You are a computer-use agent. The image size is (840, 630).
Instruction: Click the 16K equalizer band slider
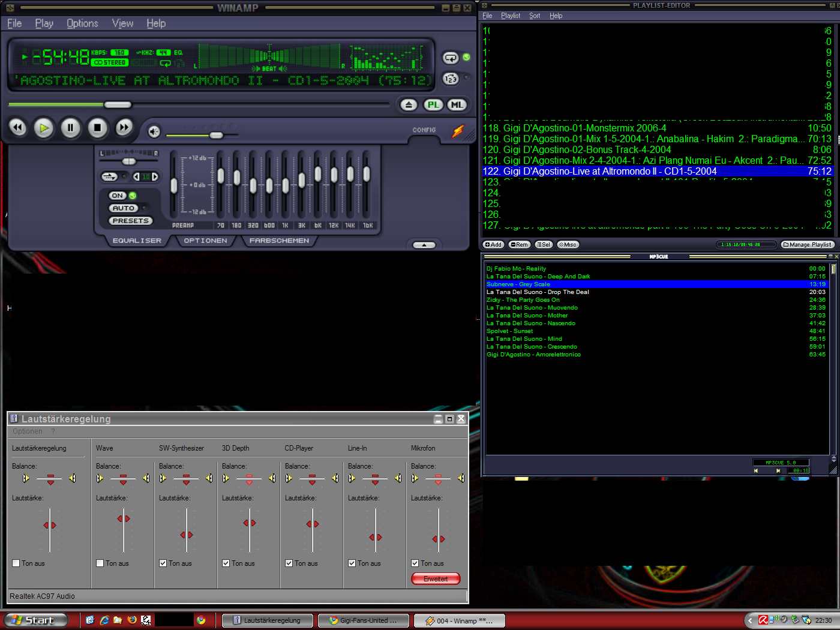(x=367, y=174)
